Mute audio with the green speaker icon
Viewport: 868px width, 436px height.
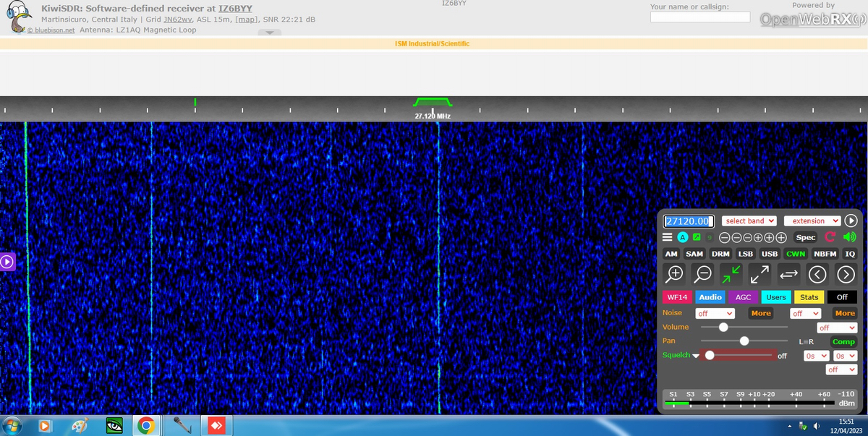pyautogui.click(x=849, y=237)
